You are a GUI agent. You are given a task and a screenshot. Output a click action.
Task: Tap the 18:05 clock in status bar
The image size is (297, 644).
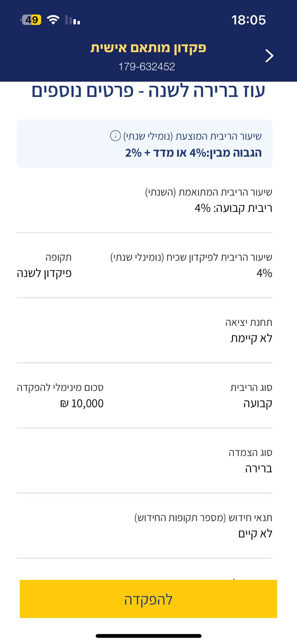[x=248, y=20]
